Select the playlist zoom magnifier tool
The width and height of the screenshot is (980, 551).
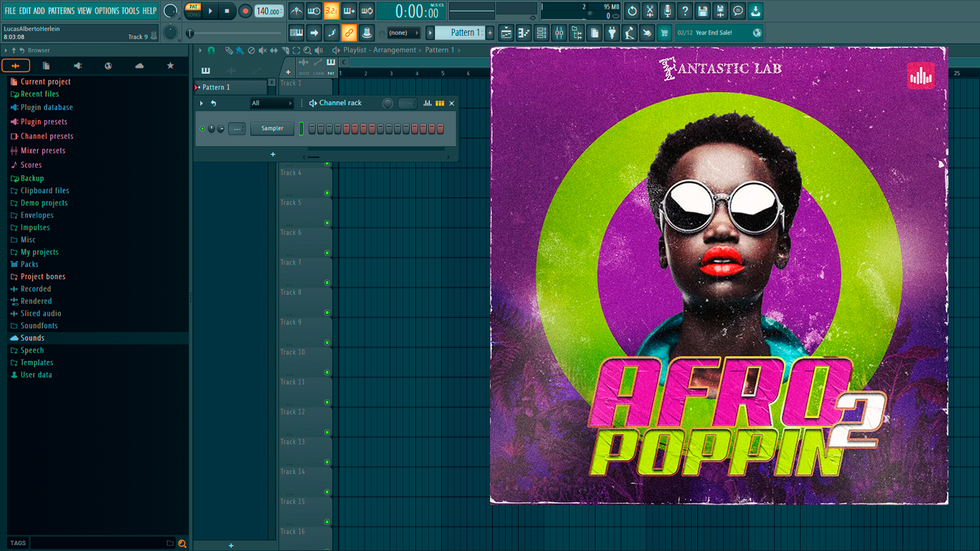click(307, 50)
